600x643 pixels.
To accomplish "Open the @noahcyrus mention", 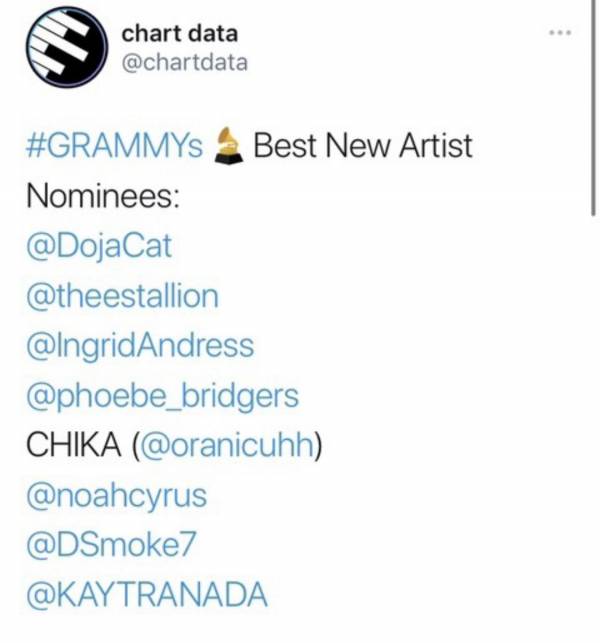I will [116, 497].
